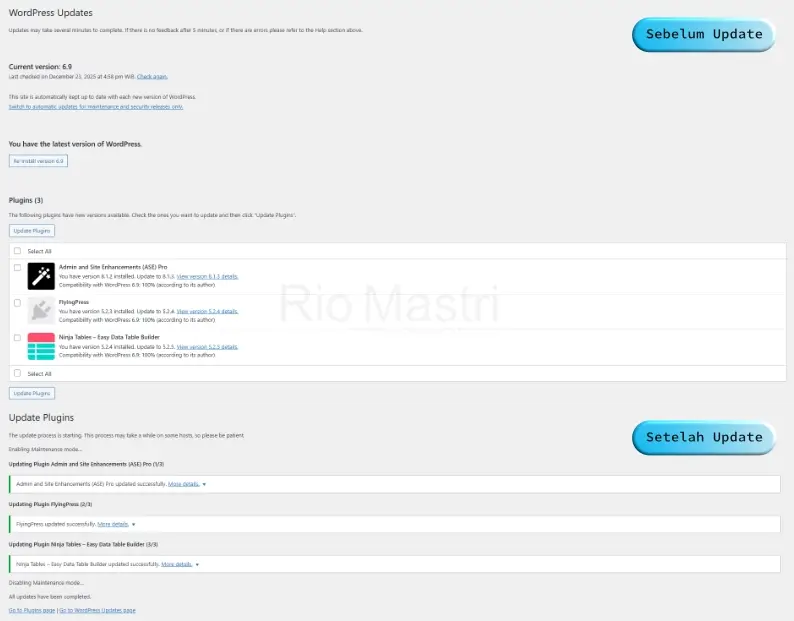Open switch to maintenance and security releases link
Viewport: 794px width, 621px height.
[96, 107]
